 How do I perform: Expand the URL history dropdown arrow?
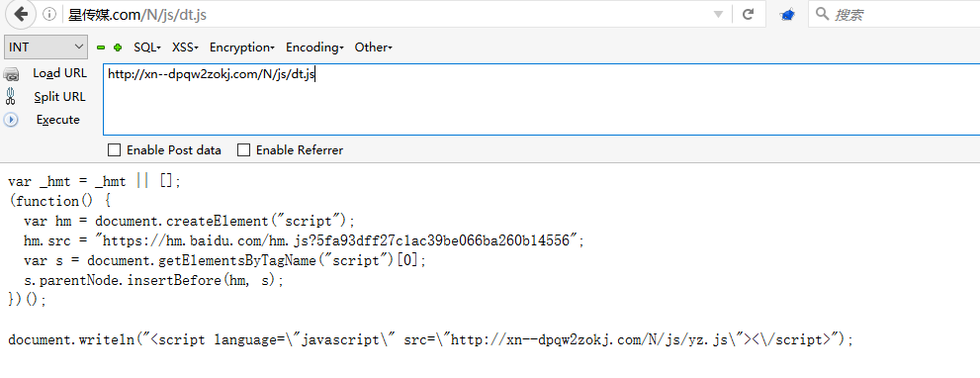719,15
